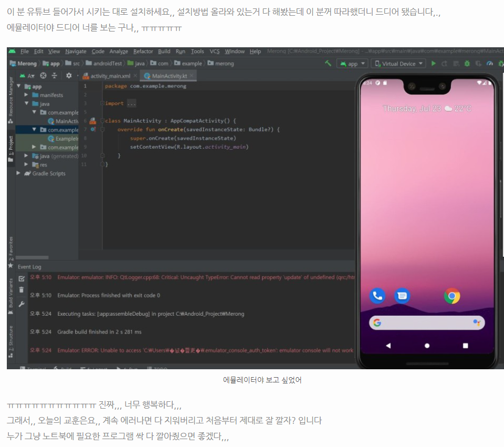
Task: Open the File menu
Action: pos(25,51)
